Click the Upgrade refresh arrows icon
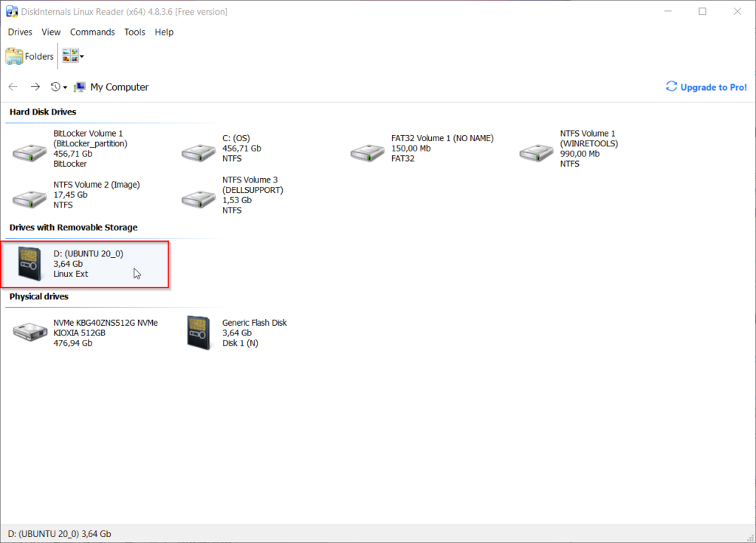 pos(671,86)
